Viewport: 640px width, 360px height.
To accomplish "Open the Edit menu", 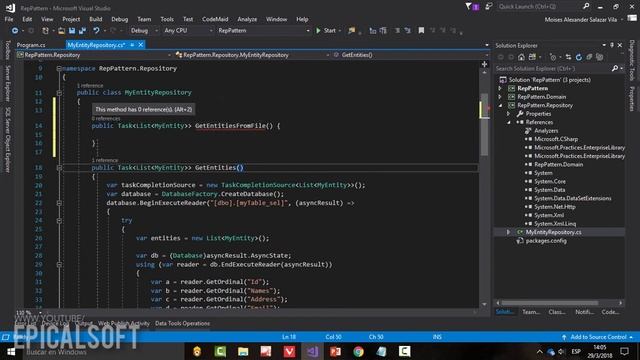I will coord(27,19).
